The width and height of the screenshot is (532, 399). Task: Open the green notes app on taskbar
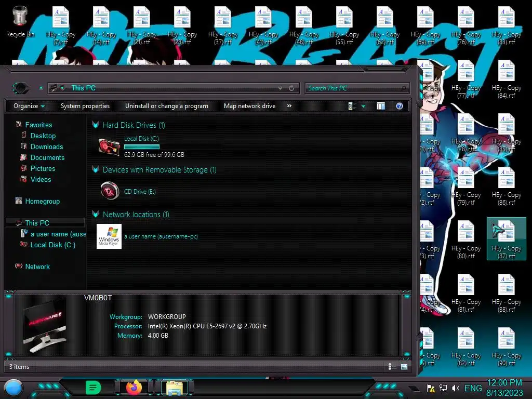point(93,388)
